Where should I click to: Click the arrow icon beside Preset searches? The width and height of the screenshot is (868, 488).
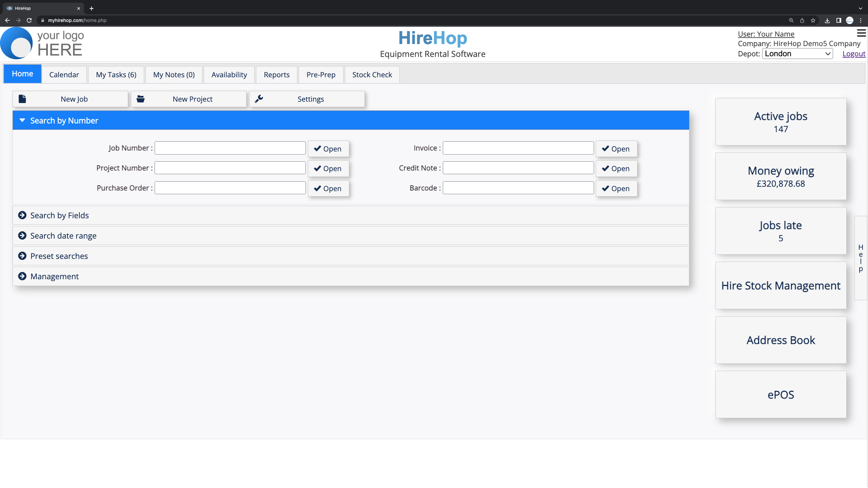pos(22,256)
